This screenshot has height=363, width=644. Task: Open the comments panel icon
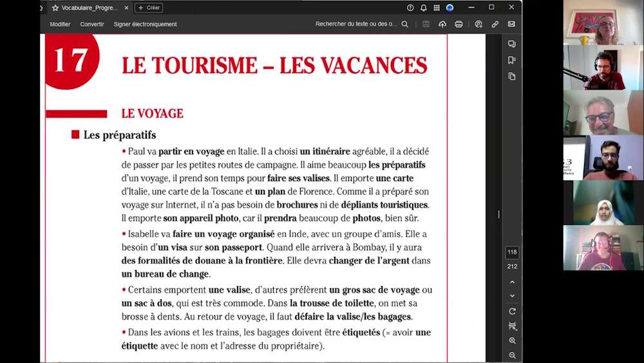pyautogui.click(x=512, y=44)
